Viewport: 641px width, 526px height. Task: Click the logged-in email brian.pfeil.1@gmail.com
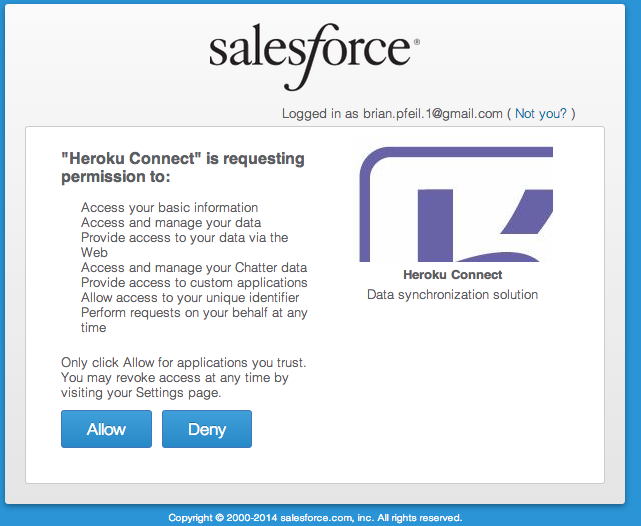[x=433, y=113]
